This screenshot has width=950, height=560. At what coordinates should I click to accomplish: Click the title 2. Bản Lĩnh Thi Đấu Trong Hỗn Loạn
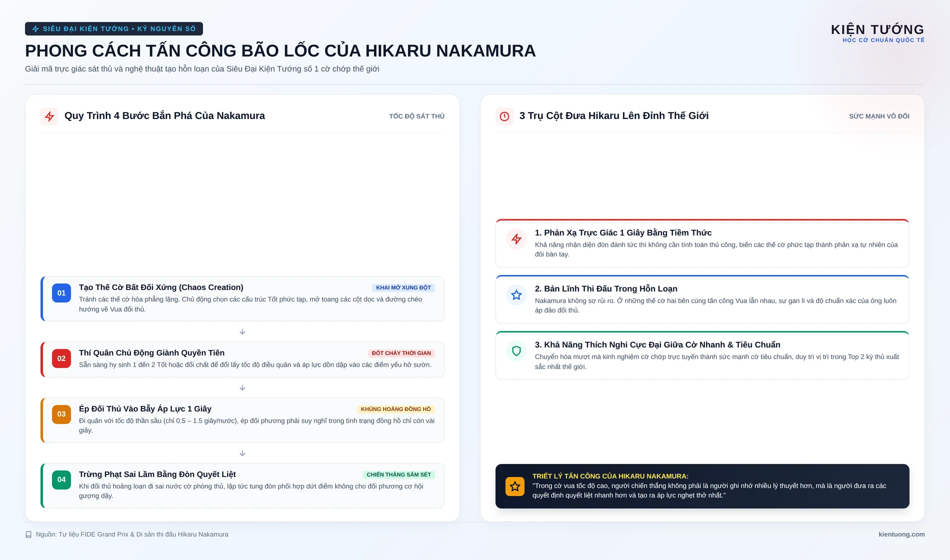click(606, 289)
